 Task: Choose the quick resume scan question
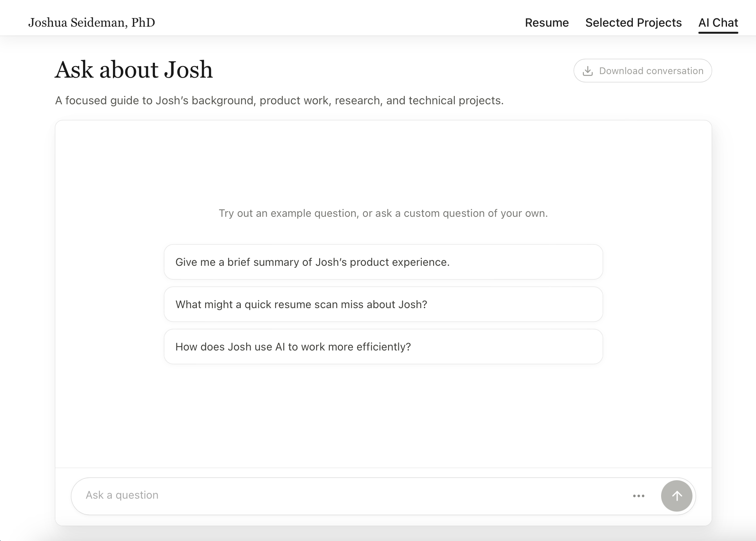383,304
